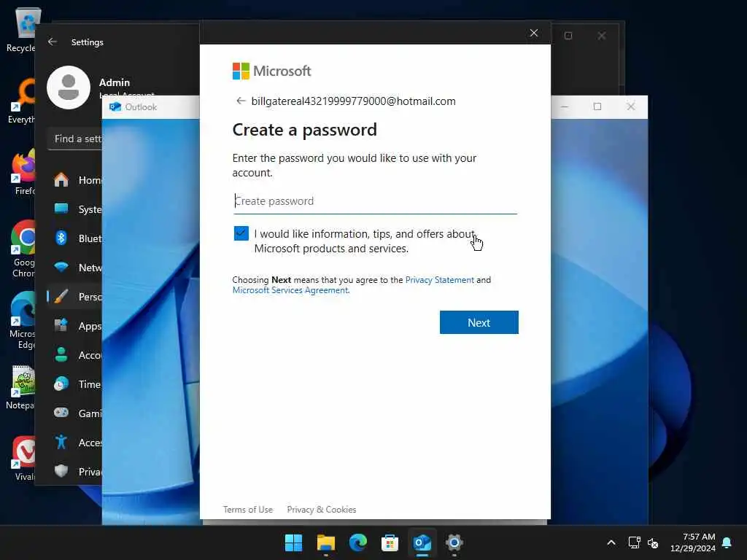Select the Google Chrome desktop shortcut
Image resolution: width=747 pixels, height=560 pixels.
click(23, 249)
